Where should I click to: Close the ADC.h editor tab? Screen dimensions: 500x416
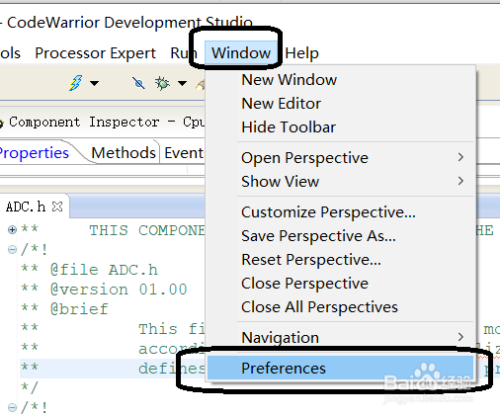click(57, 207)
